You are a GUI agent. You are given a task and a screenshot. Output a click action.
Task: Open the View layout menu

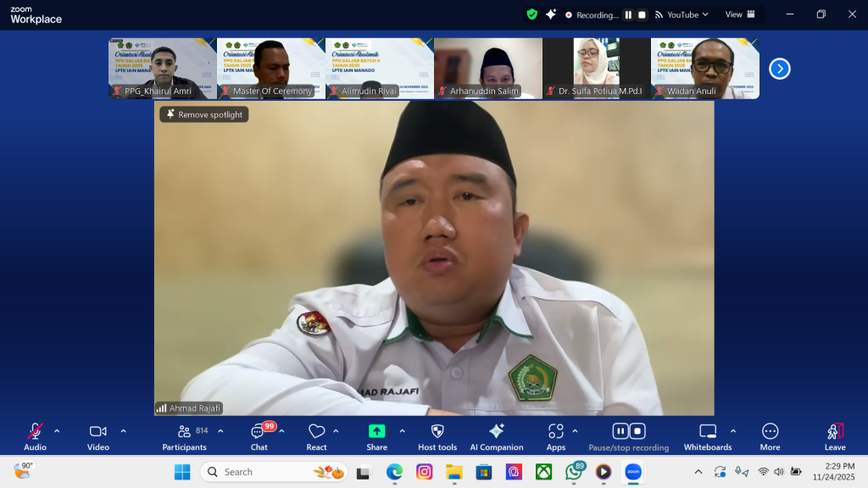click(740, 14)
